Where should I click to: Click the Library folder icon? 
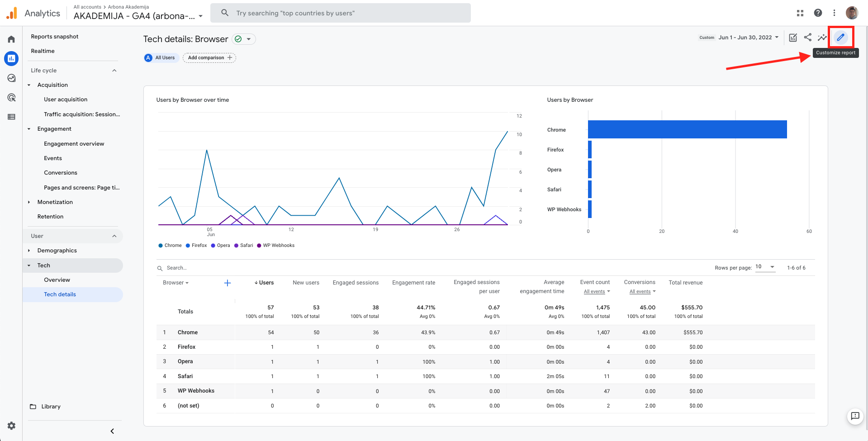point(33,407)
